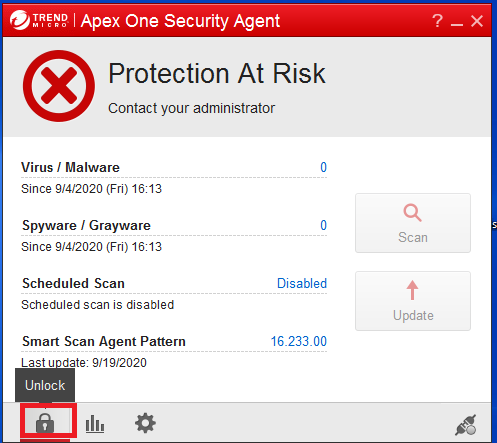Click the Scheduled Scan Disabled link

click(302, 283)
